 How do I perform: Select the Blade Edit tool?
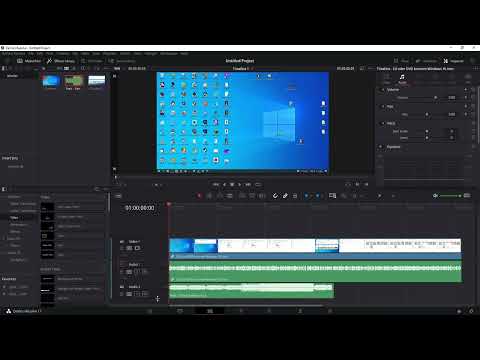coord(230,196)
